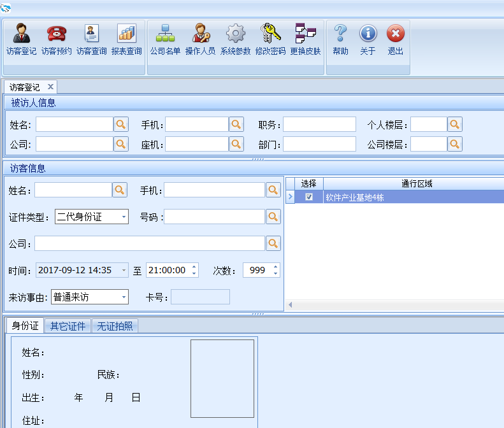Click the visited person's 公司 input field
This screenshot has height=428, width=504.
click(x=75, y=144)
